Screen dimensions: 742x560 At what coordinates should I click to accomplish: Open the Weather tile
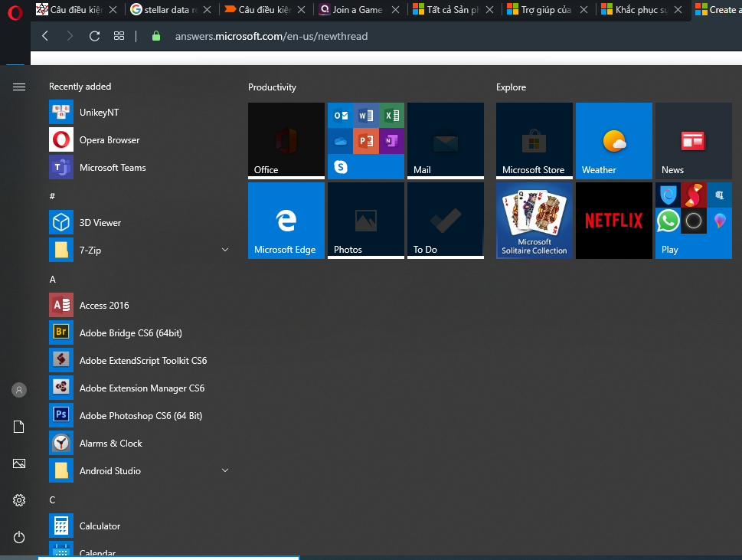pos(614,141)
